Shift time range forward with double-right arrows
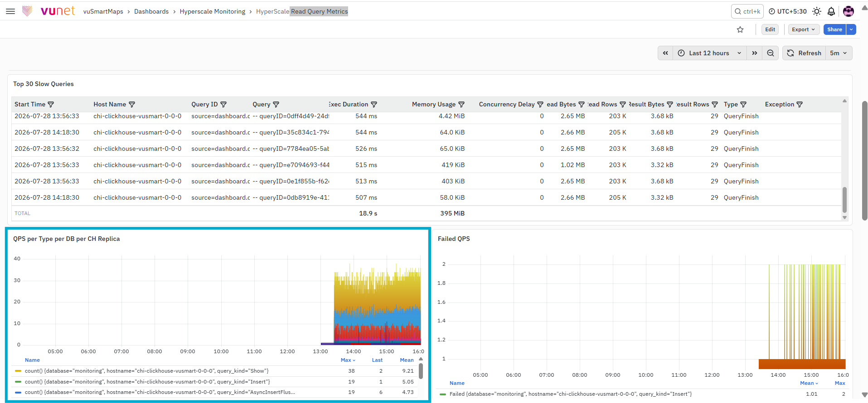This screenshot has width=868, height=403. pos(755,53)
